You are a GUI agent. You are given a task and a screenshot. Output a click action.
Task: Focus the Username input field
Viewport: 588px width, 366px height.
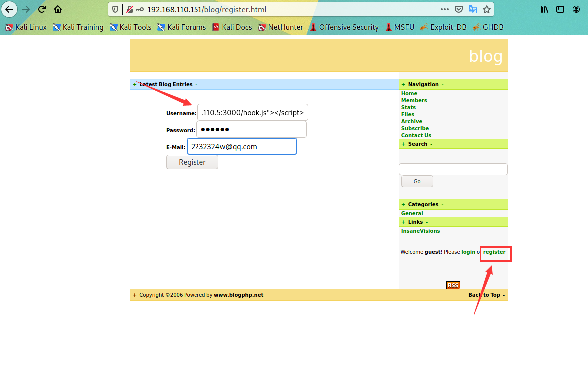tap(253, 113)
